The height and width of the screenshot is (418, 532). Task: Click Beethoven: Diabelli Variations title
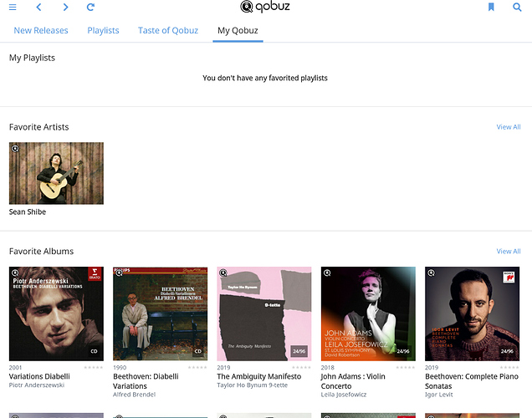click(146, 381)
